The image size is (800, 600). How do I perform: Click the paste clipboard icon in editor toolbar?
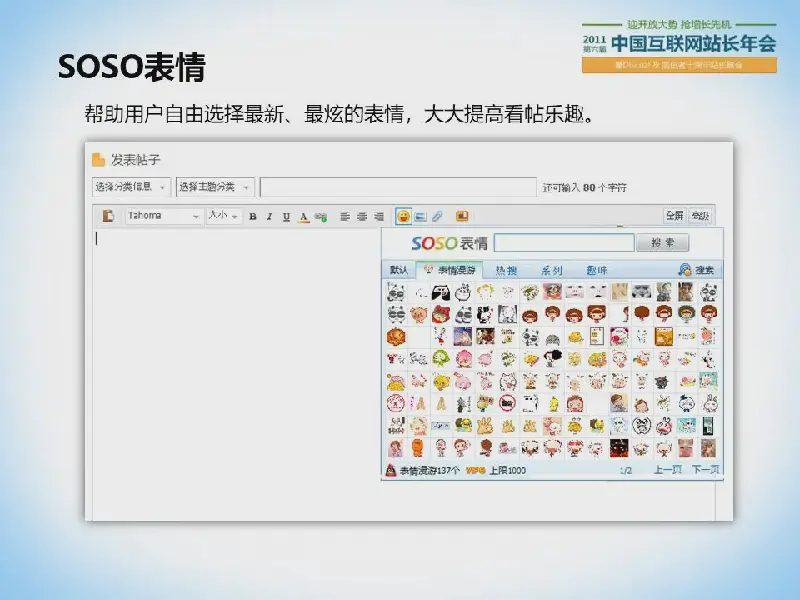point(108,216)
